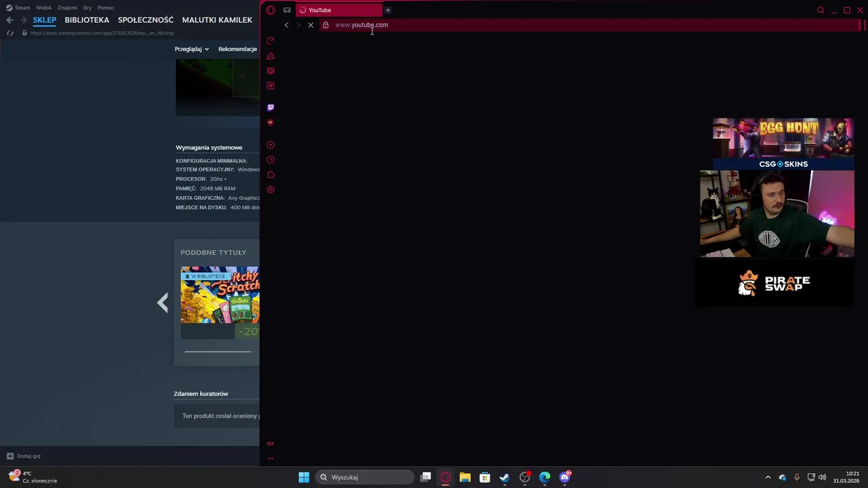868x488 pixels.
Task: Go forward in Opera browser
Action: (298, 25)
